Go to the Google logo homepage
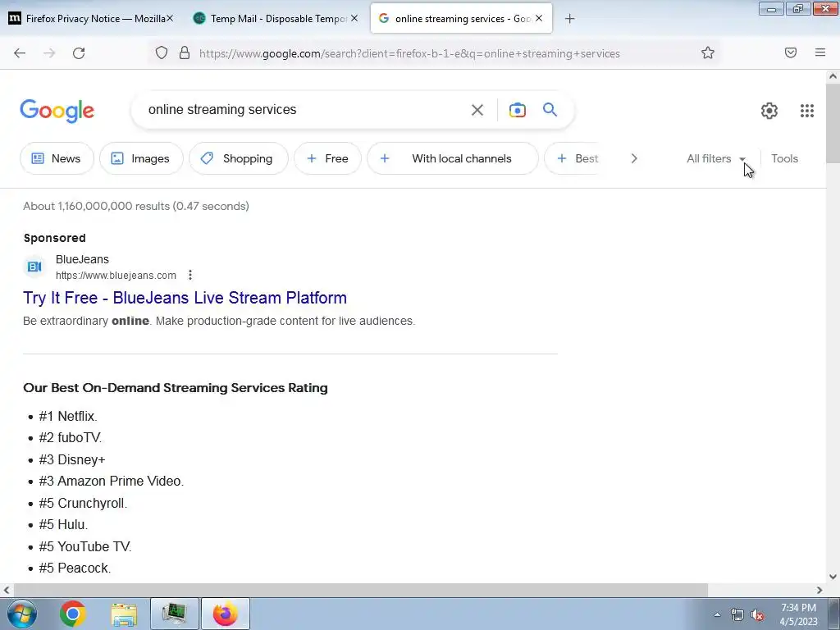Screen dimensions: 840x630 57,111
